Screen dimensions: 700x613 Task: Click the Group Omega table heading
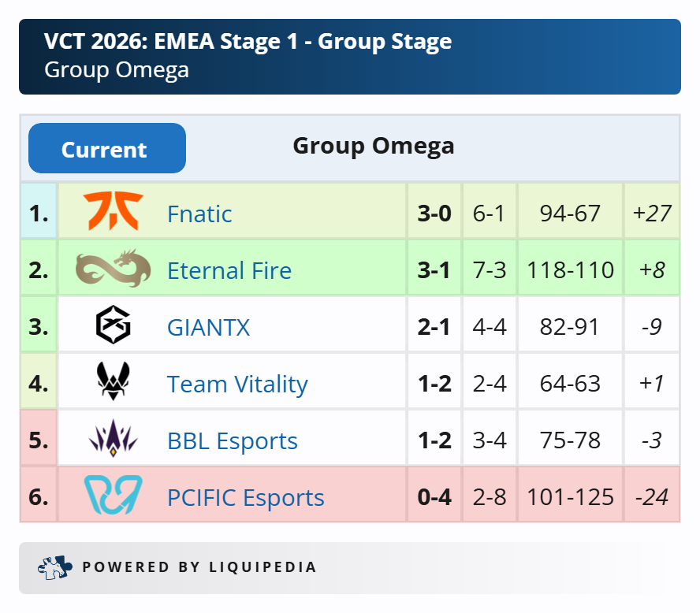[374, 146]
